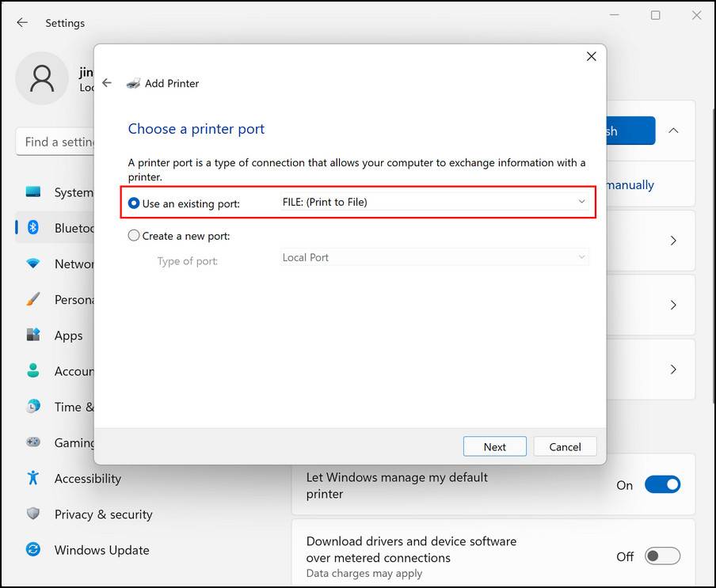Screen dimensions: 716x588
Task: Click the Find a setting search box
Action: (59, 142)
